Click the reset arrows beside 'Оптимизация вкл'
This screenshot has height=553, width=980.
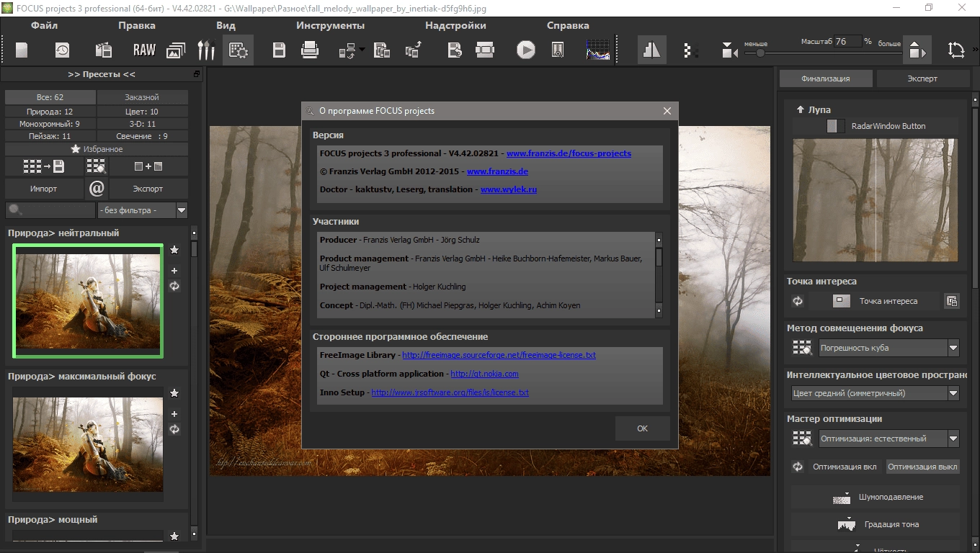pos(798,467)
